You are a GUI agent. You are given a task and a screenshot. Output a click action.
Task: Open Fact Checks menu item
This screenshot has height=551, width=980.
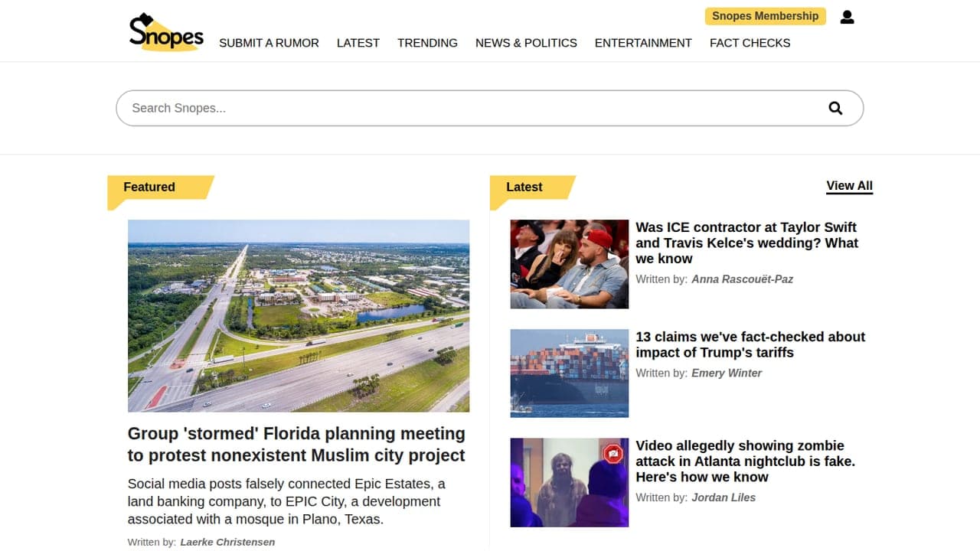(750, 43)
